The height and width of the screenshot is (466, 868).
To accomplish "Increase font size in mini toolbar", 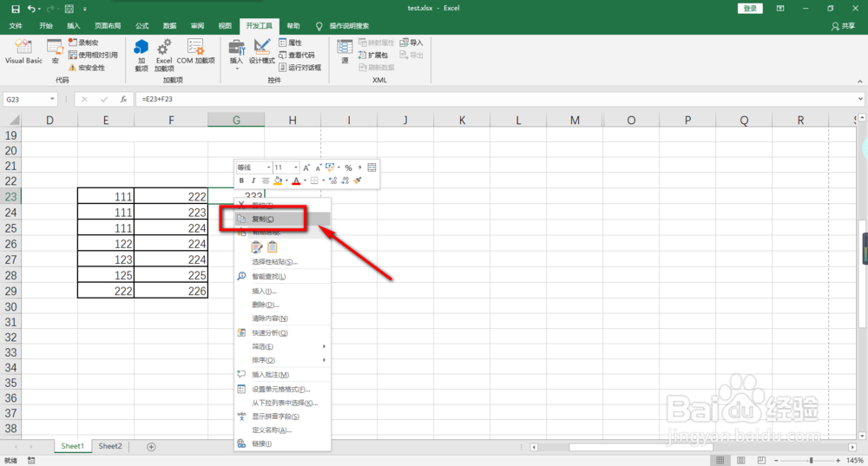I will (x=306, y=167).
